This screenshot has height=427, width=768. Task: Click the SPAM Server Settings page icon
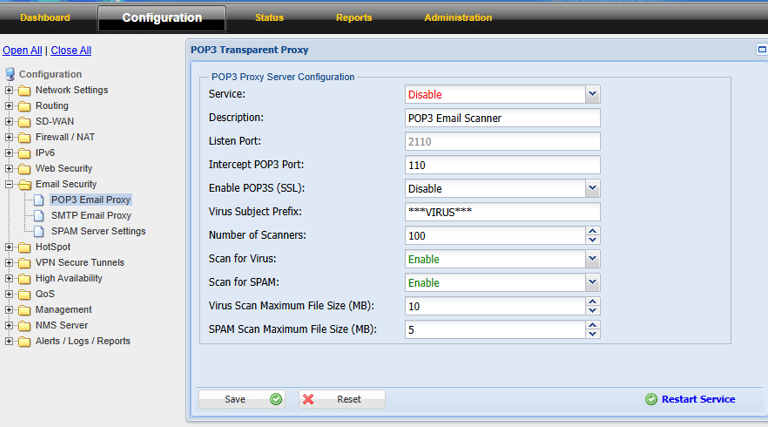click(x=39, y=231)
